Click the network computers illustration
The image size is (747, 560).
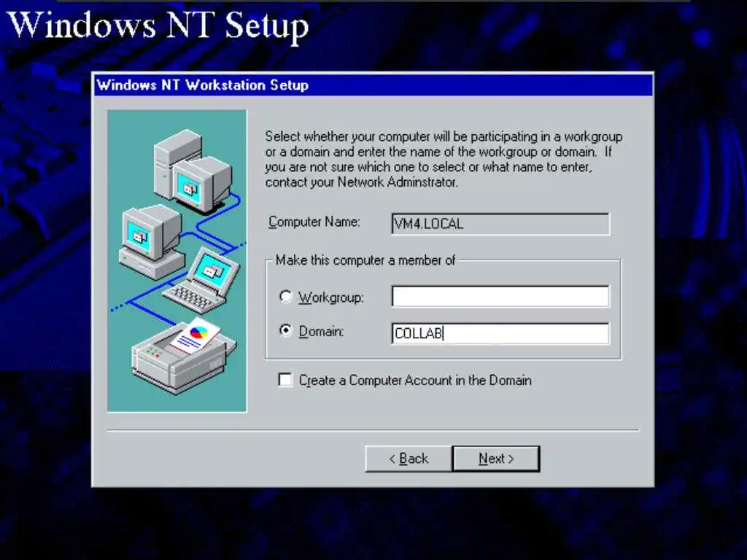(x=177, y=261)
